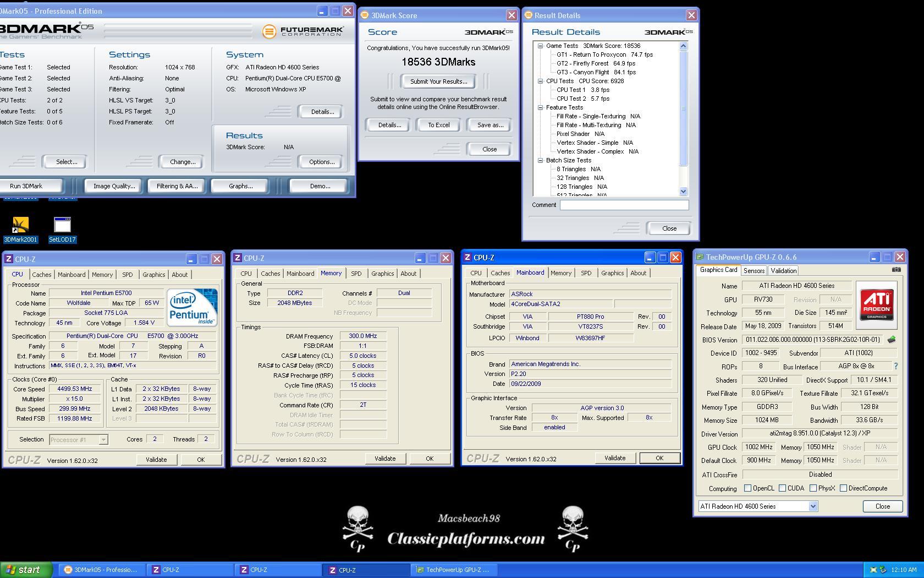Image resolution: width=924 pixels, height=578 pixels.
Task: Open SPD tab in CPU-Z Memory window
Action: 356,274
